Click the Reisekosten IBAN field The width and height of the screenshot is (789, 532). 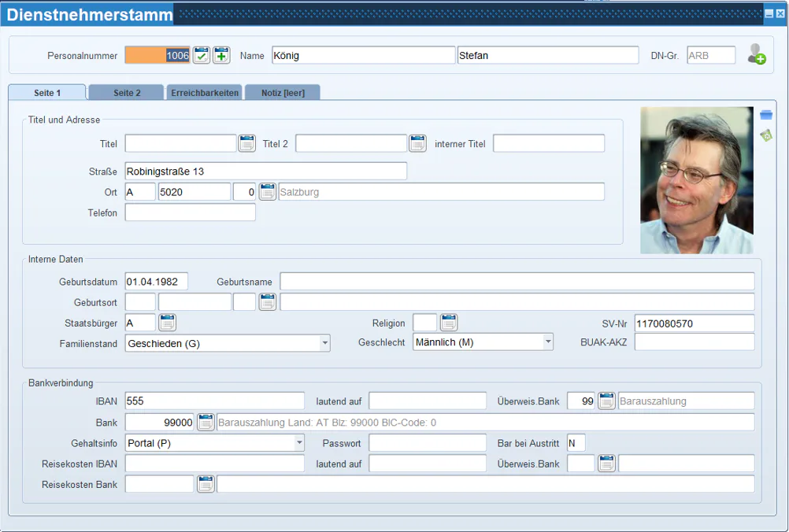click(x=215, y=463)
